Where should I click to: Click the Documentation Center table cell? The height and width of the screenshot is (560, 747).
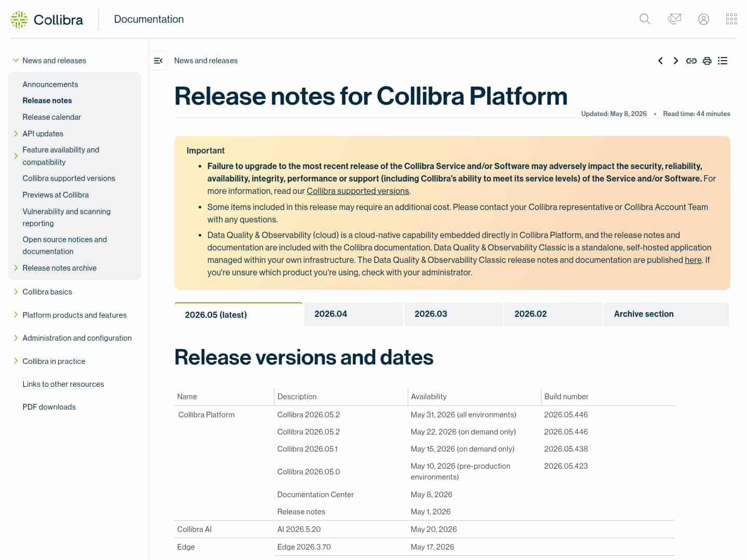click(315, 494)
